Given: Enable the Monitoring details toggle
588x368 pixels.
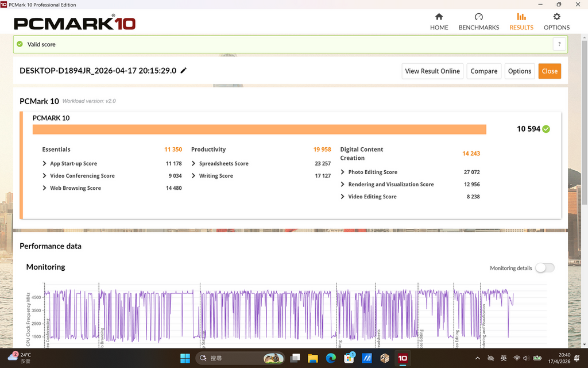Looking at the screenshot, I should [544, 268].
